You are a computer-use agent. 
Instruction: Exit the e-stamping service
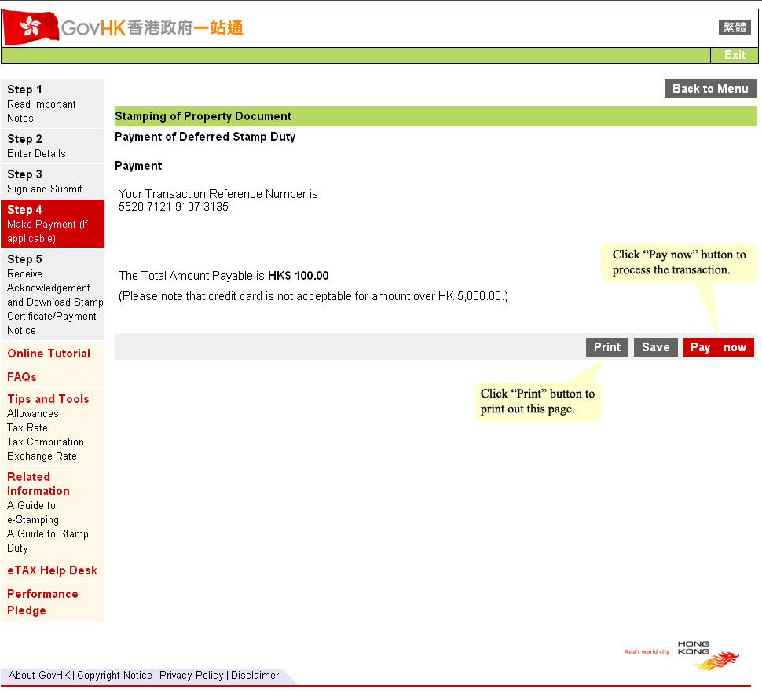(735, 55)
